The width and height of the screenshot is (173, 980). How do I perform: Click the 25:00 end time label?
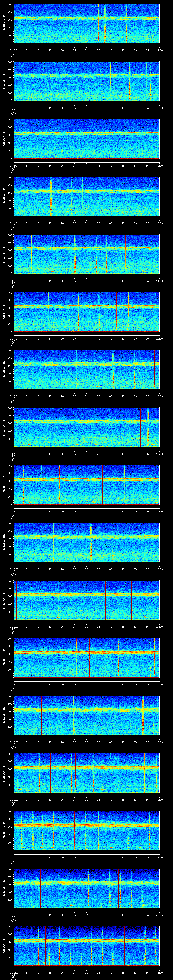[160, 511]
